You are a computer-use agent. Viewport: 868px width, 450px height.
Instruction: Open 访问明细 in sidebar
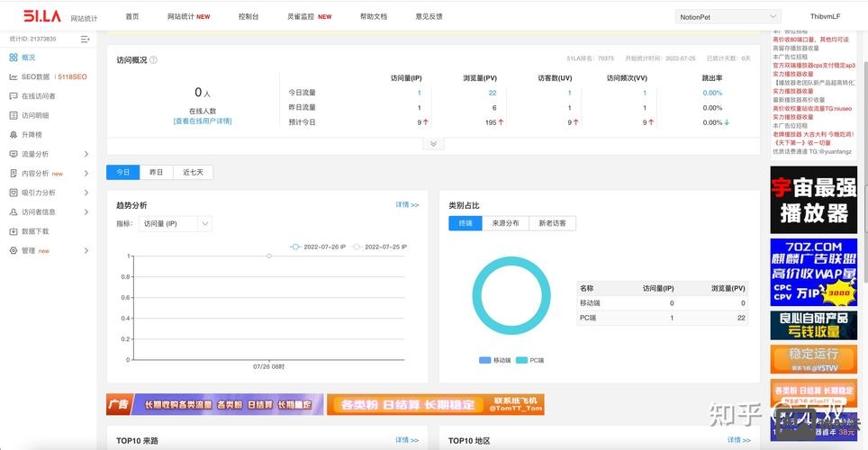pyautogui.click(x=35, y=116)
